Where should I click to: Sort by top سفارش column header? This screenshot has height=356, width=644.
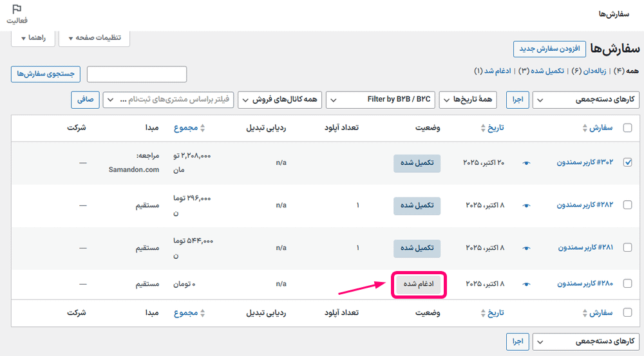(x=601, y=127)
